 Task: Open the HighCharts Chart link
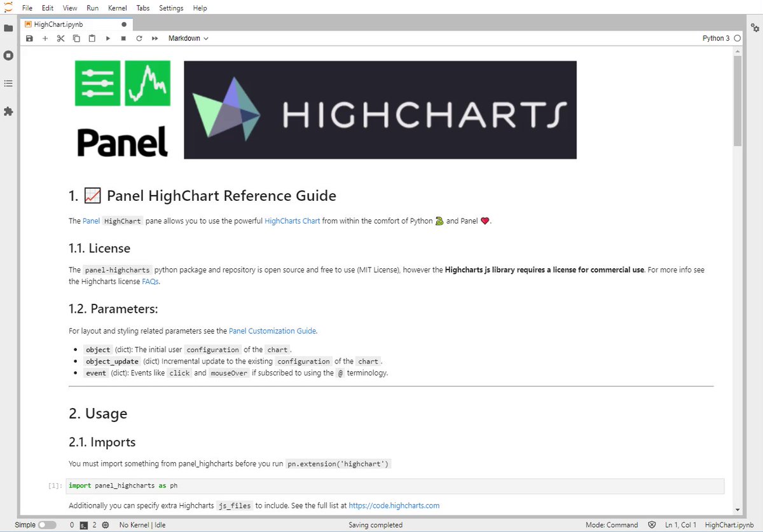point(292,221)
